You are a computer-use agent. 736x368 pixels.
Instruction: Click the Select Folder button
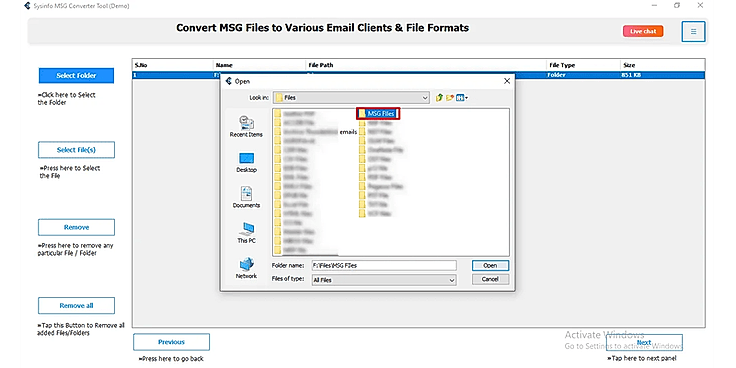[x=77, y=76]
